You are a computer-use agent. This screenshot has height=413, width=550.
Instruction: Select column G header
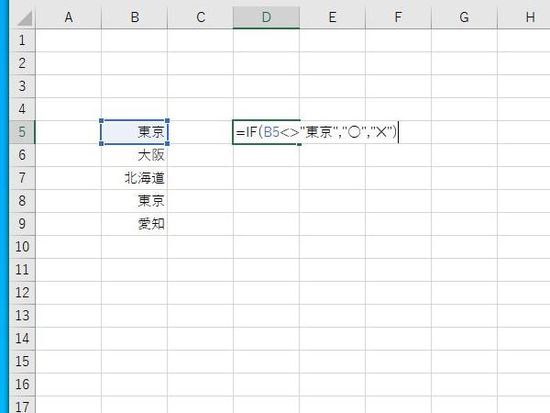(464, 18)
